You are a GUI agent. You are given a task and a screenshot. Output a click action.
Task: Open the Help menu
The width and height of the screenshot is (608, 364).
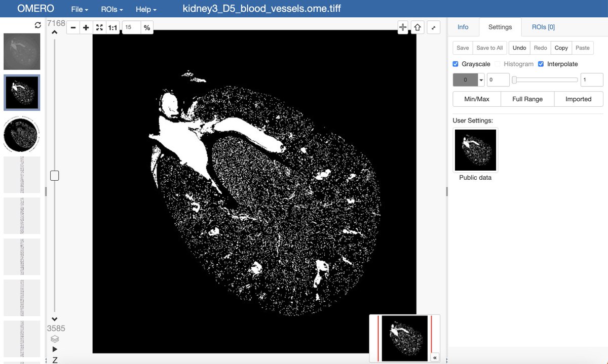[146, 10]
